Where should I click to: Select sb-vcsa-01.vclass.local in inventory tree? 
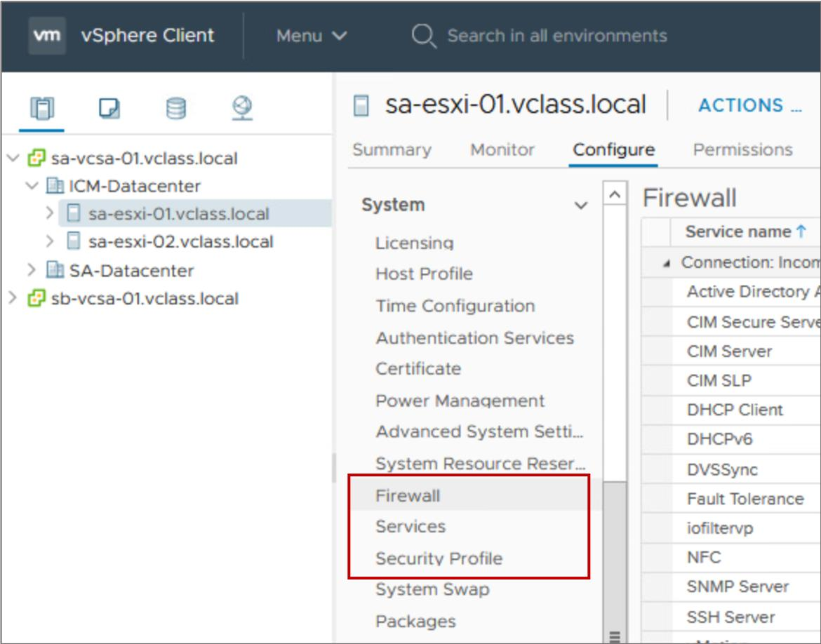pyautogui.click(x=145, y=298)
